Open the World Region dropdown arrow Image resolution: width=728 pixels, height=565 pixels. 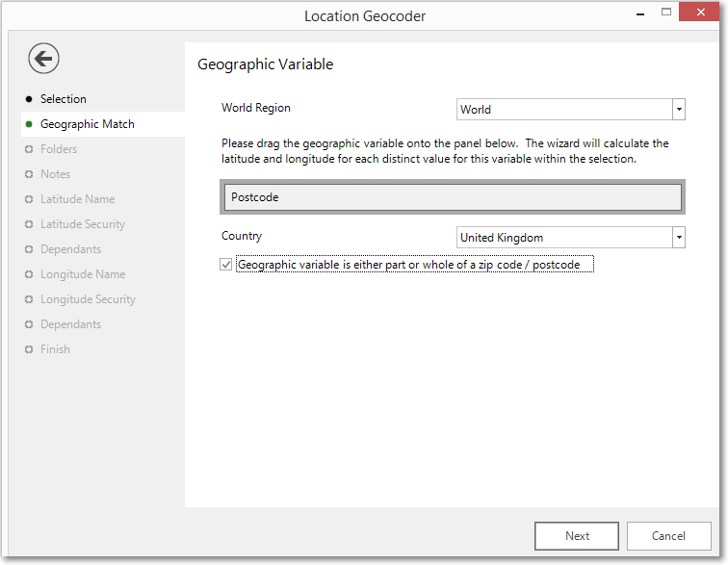click(x=679, y=110)
